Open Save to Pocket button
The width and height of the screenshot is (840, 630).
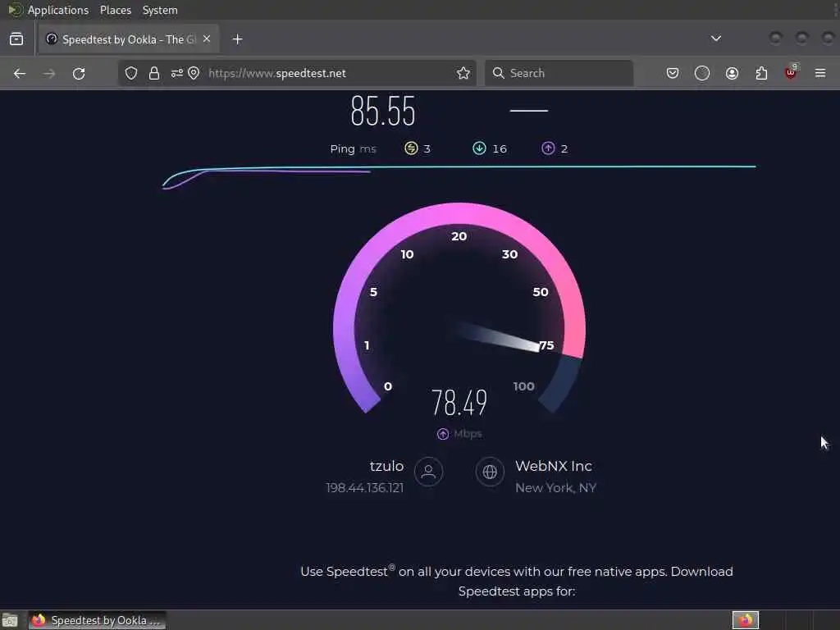tap(673, 73)
